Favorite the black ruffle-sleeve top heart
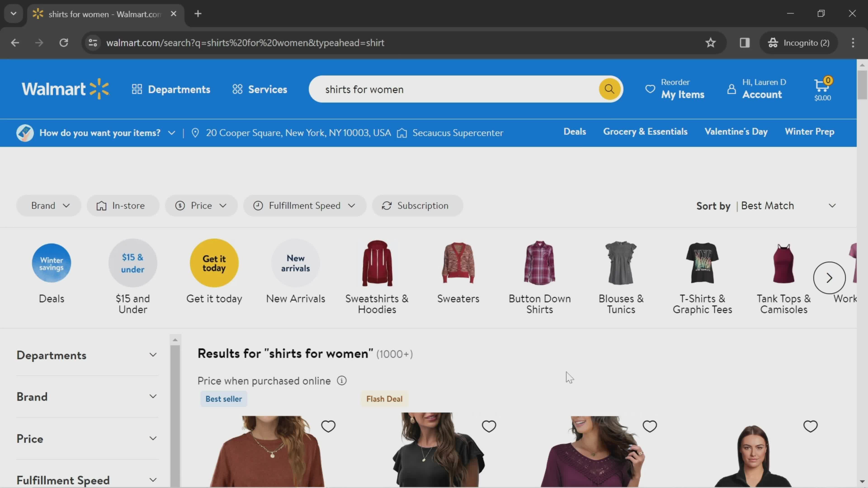The width and height of the screenshot is (868, 488). pyautogui.click(x=489, y=426)
